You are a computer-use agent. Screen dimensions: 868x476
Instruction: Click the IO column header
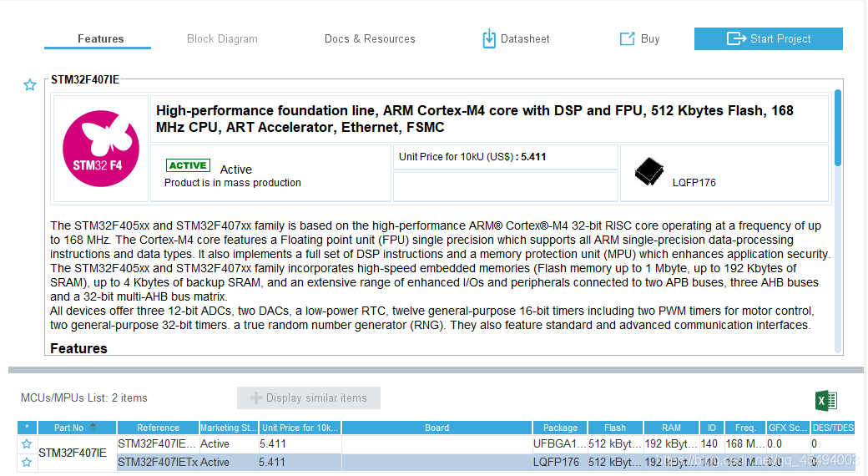tap(712, 428)
